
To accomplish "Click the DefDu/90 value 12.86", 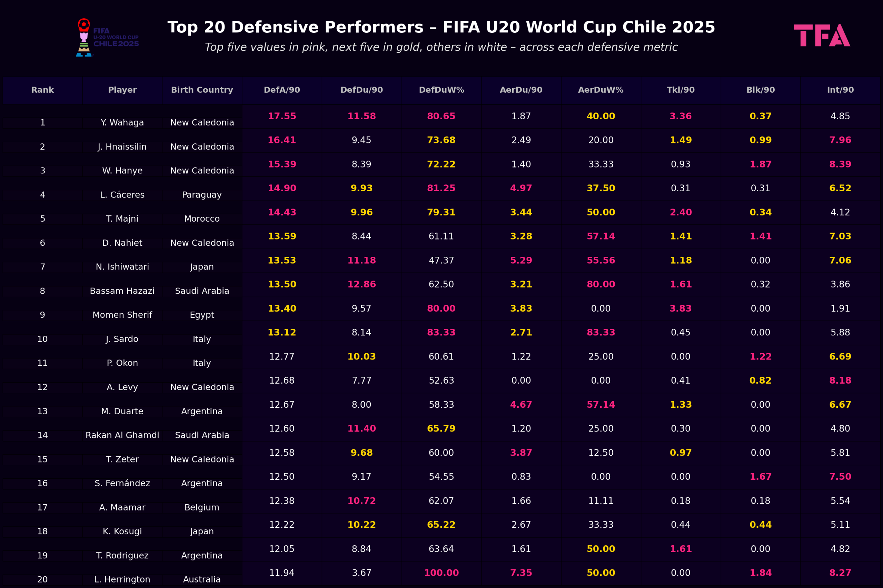I will [x=361, y=285].
